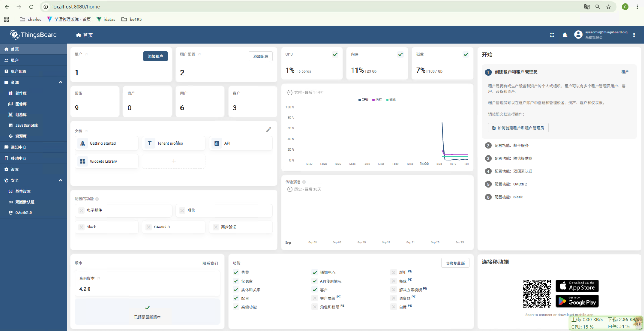The width and height of the screenshot is (644, 331).
Task: Select 租户配置 in the sidebar
Action: coord(33,71)
